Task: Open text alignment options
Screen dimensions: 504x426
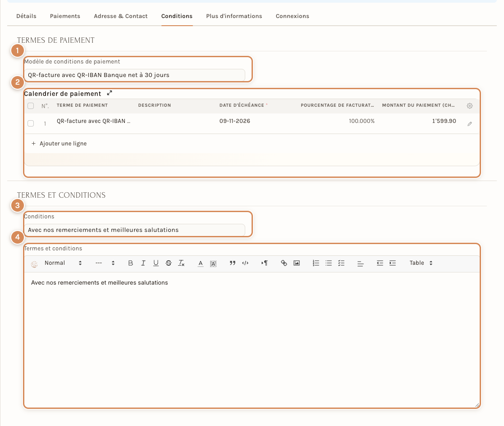Action: click(x=360, y=263)
